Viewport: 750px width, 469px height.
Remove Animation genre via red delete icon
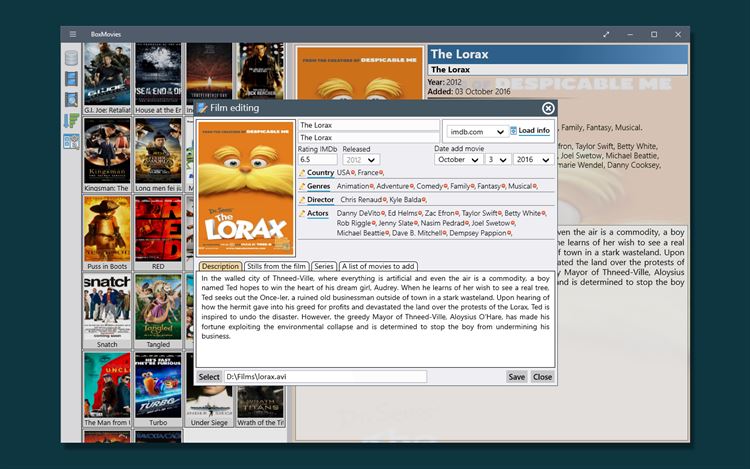point(372,186)
